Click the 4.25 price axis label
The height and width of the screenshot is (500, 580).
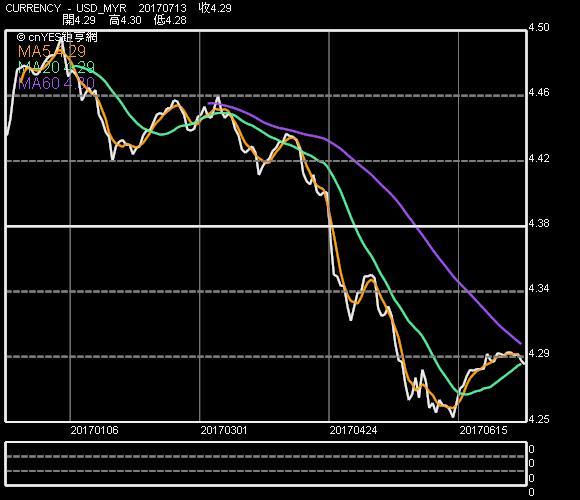539,419
